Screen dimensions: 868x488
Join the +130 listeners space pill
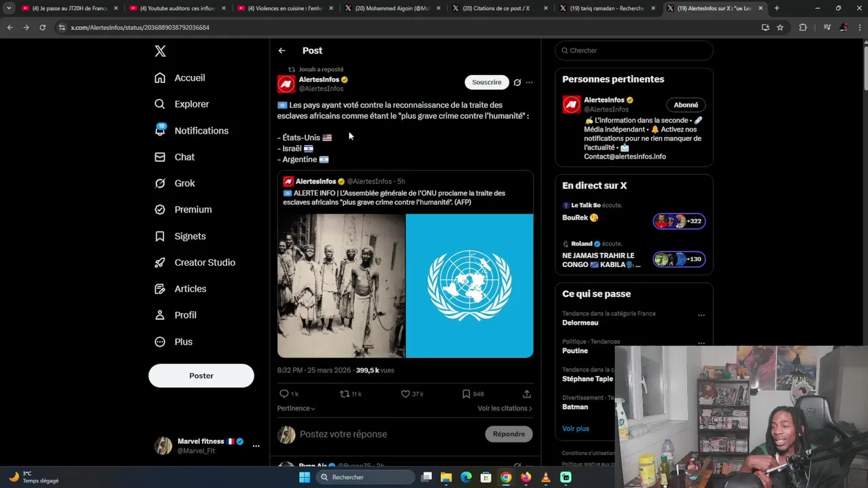click(x=679, y=260)
